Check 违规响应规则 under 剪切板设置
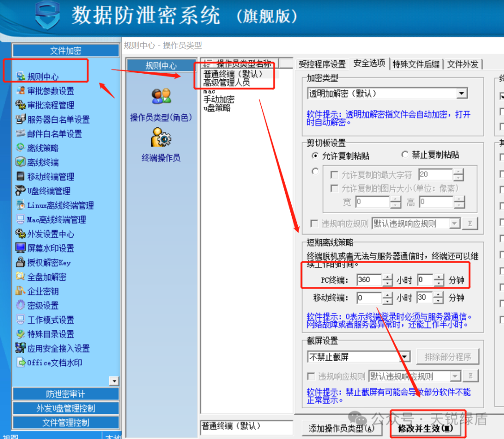504x439 pixels. [315, 223]
